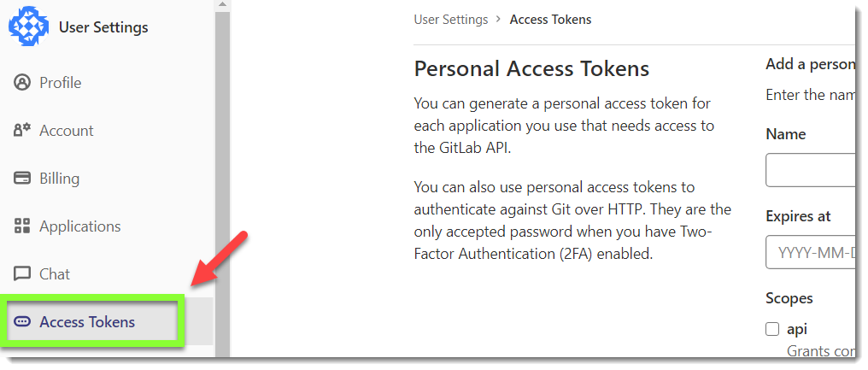Click the Chat speech bubble icon
The image size is (868, 370).
click(22, 273)
